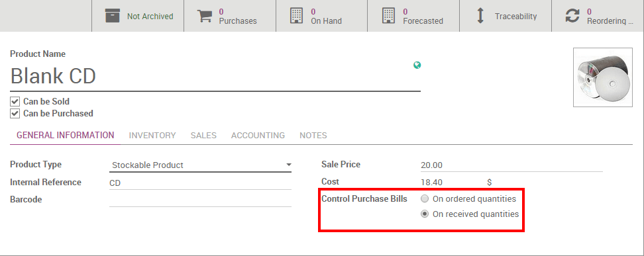Screen dimensions: 644x256
Task: Switch to the Inventory tab
Action: click(152, 136)
